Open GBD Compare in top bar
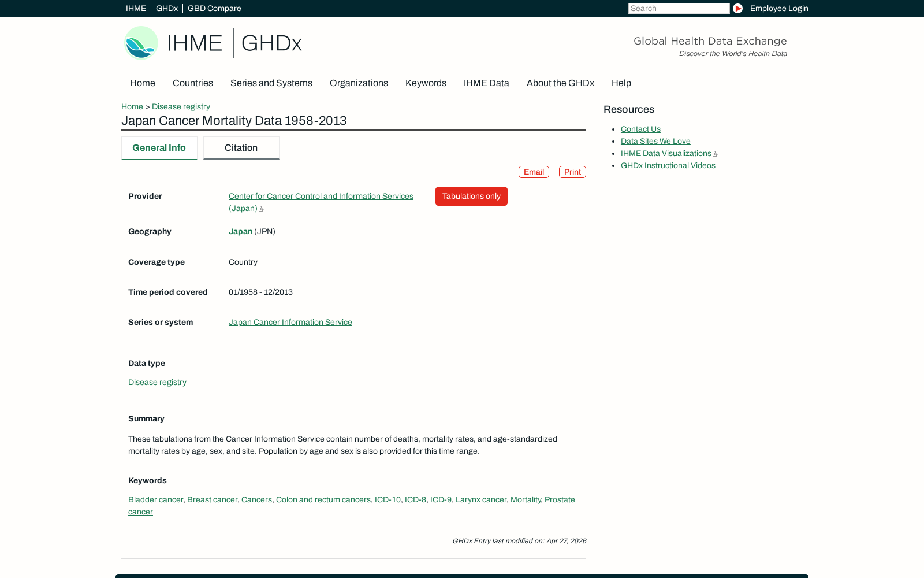The width and height of the screenshot is (924, 578). [x=214, y=9]
